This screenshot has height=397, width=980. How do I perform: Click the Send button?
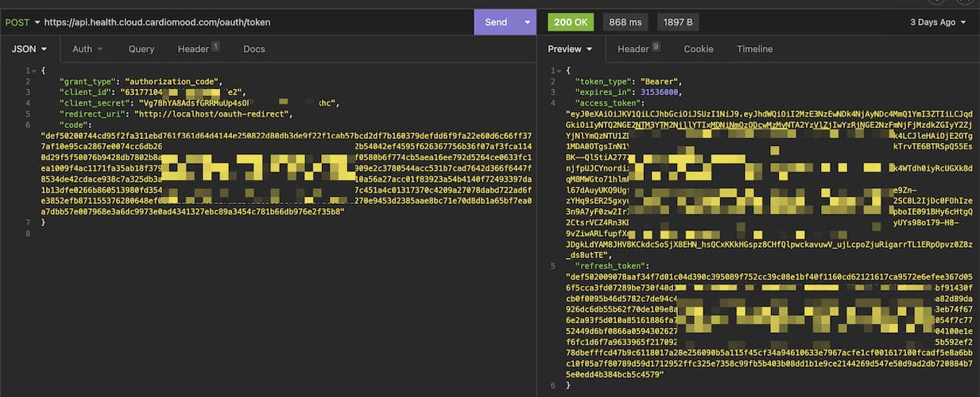(495, 22)
